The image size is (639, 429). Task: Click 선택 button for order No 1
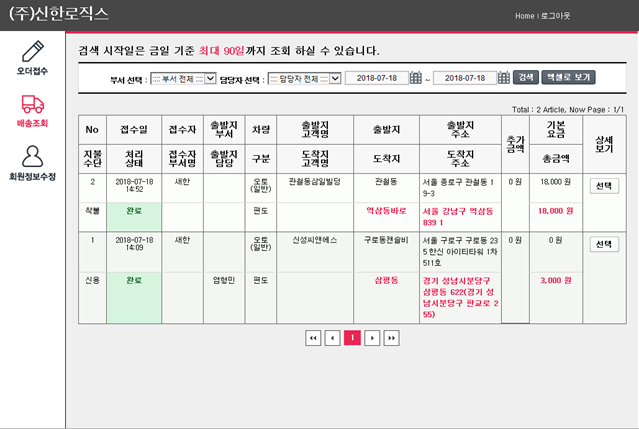(604, 244)
